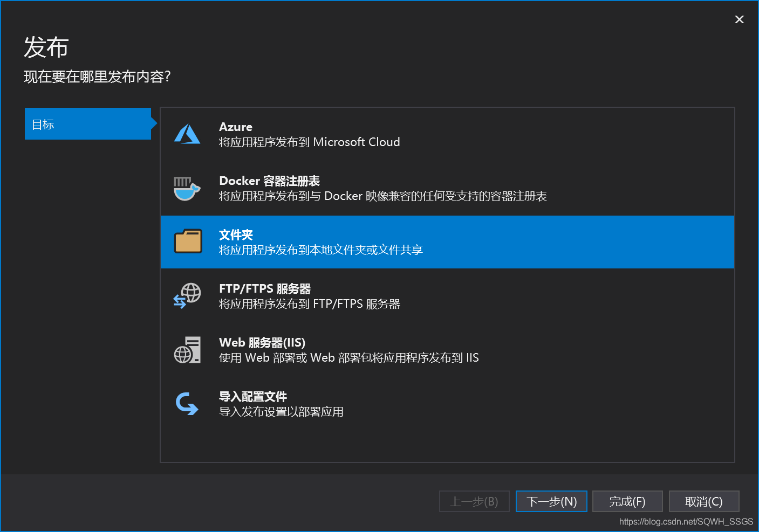Click the 完成(F) button
This screenshot has height=532, width=759.
[627, 501]
